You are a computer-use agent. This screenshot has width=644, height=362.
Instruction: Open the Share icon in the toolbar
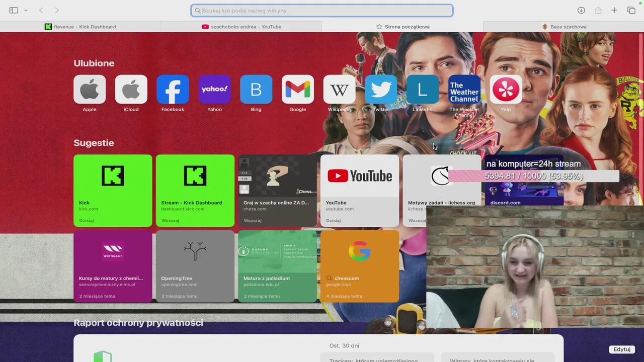(598, 10)
